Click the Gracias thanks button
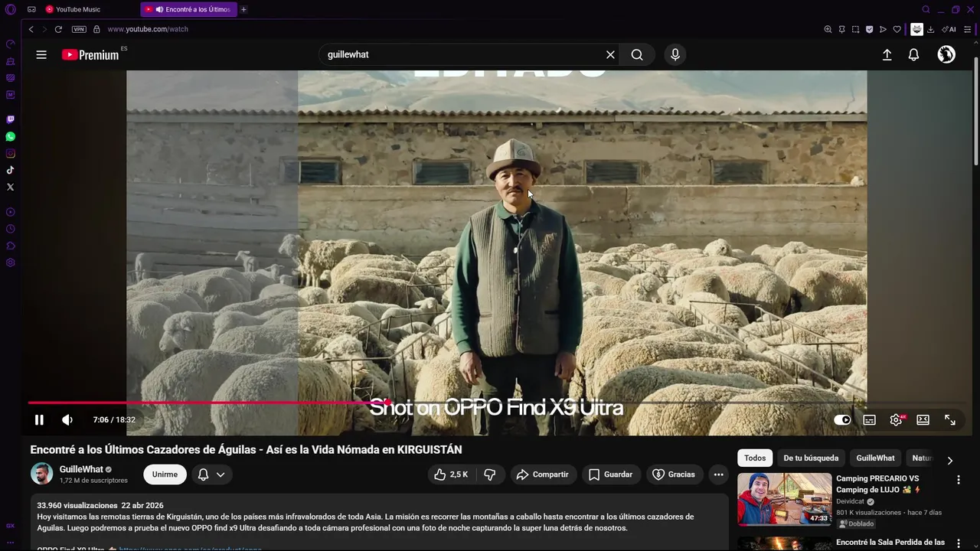 [x=674, y=474]
